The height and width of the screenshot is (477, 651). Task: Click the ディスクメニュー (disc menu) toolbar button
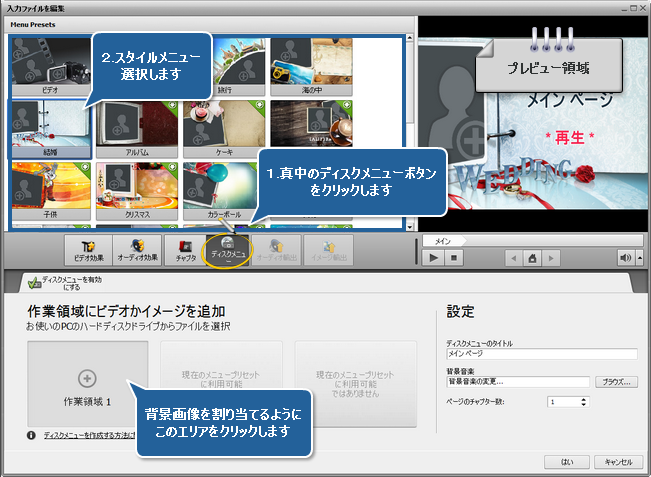coord(231,249)
